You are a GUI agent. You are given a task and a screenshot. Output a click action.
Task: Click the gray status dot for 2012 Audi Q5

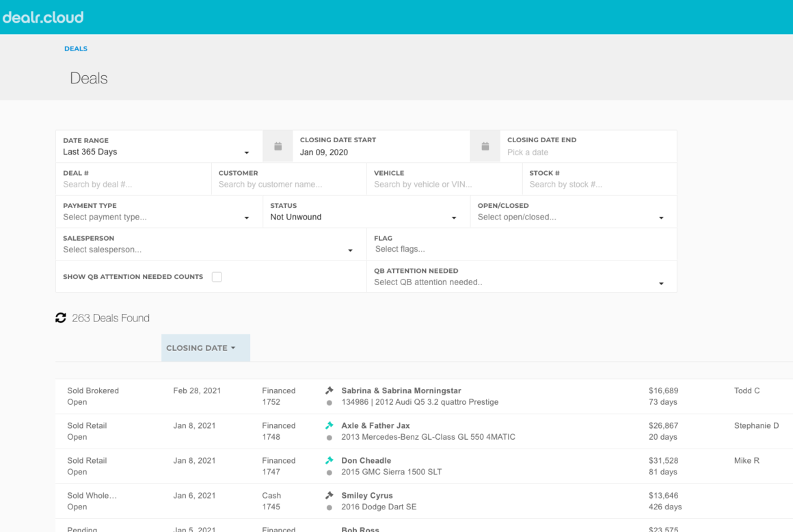(x=330, y=403)
